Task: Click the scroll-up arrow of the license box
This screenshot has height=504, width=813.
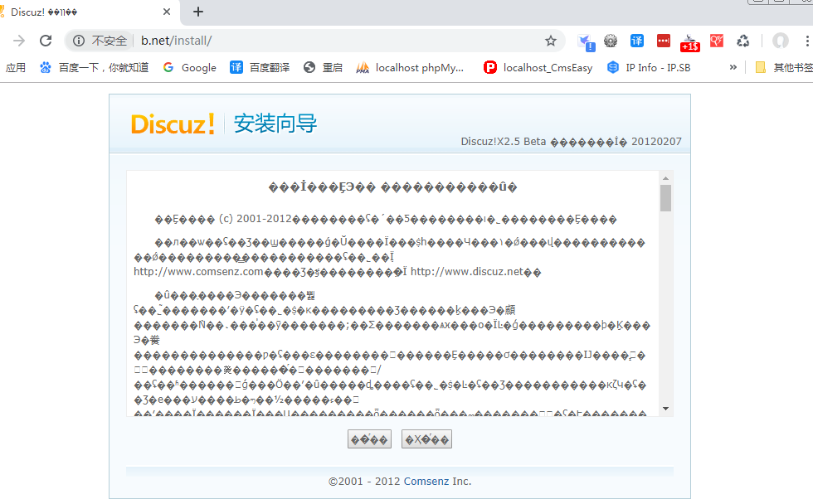Action: coord(665,178)
